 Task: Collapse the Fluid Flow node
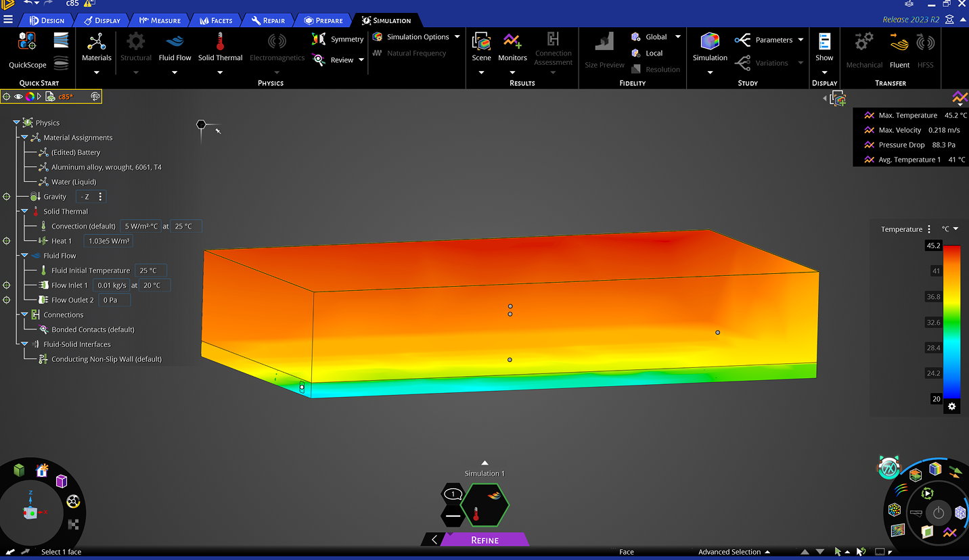click(24, 256)
